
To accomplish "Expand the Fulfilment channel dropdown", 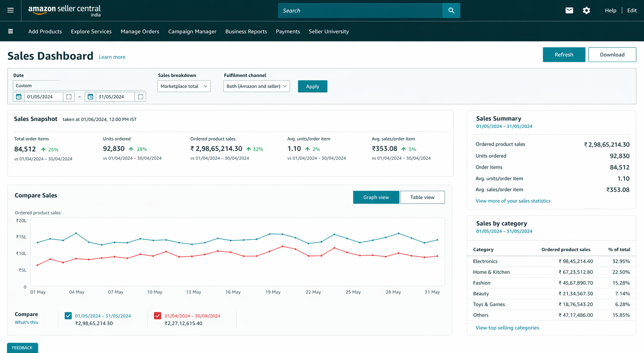I will coord(256,86).
